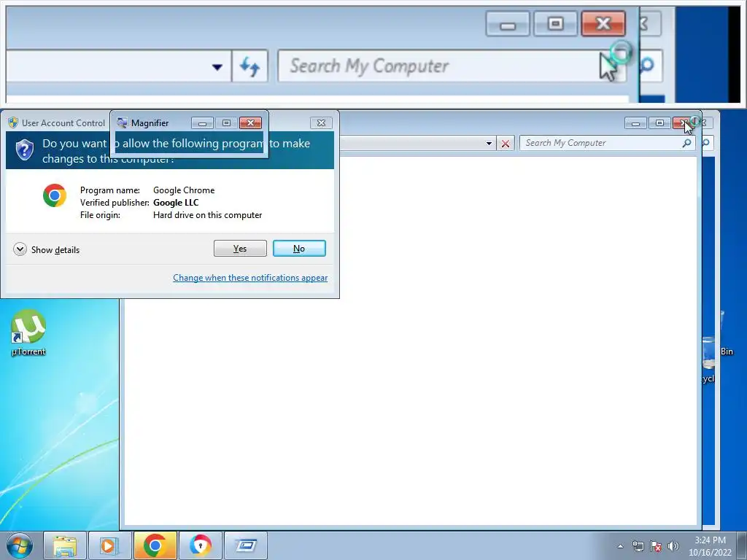Open address bar dropdown in Explorer window
This screenshot has height=560, width=747.
click(x=489, y=144)
